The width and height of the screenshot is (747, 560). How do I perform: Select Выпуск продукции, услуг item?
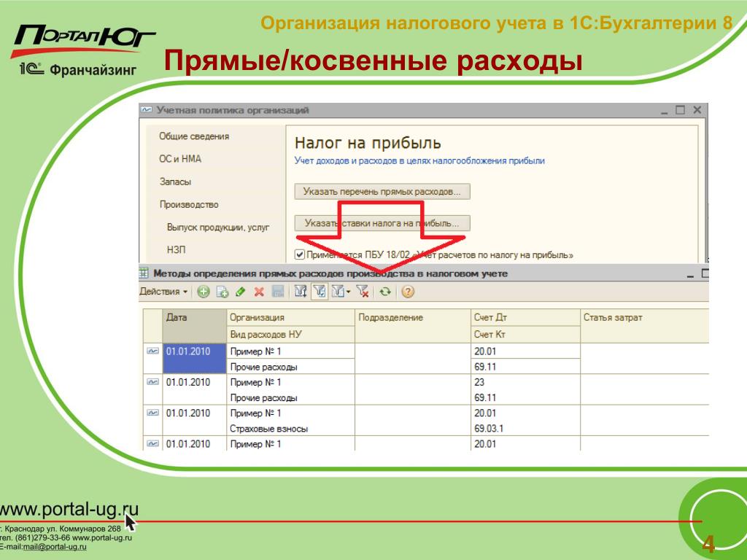[217, 227]
